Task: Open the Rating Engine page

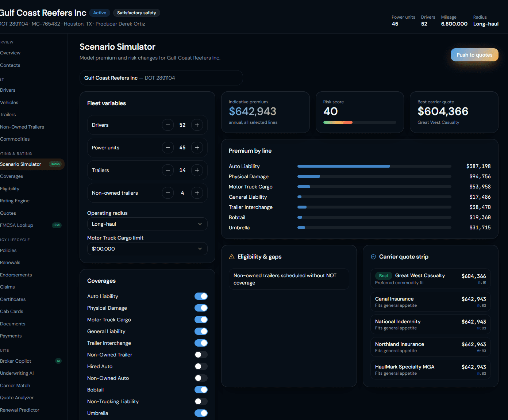Action: coord(15,201)
